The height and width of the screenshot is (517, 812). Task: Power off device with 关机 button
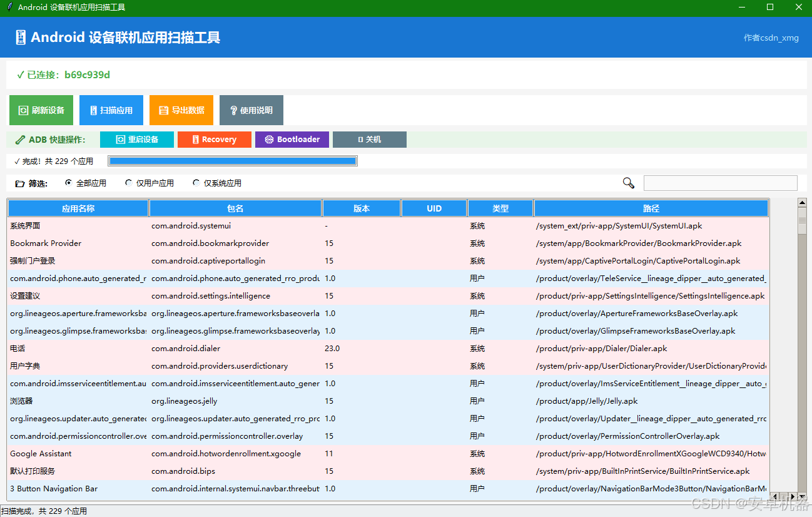370,140
